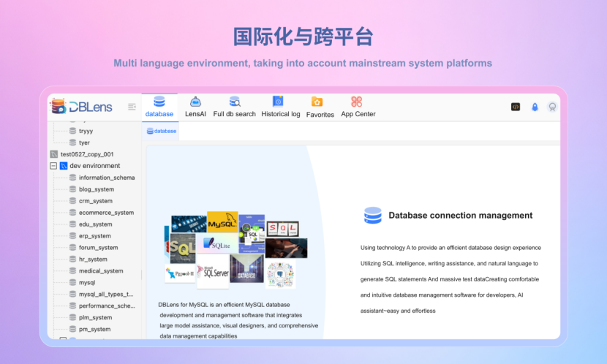The width and height of the screenshot is (607, 364).
Task: Open the database tab in top toolbar
Action: point(159,107)
